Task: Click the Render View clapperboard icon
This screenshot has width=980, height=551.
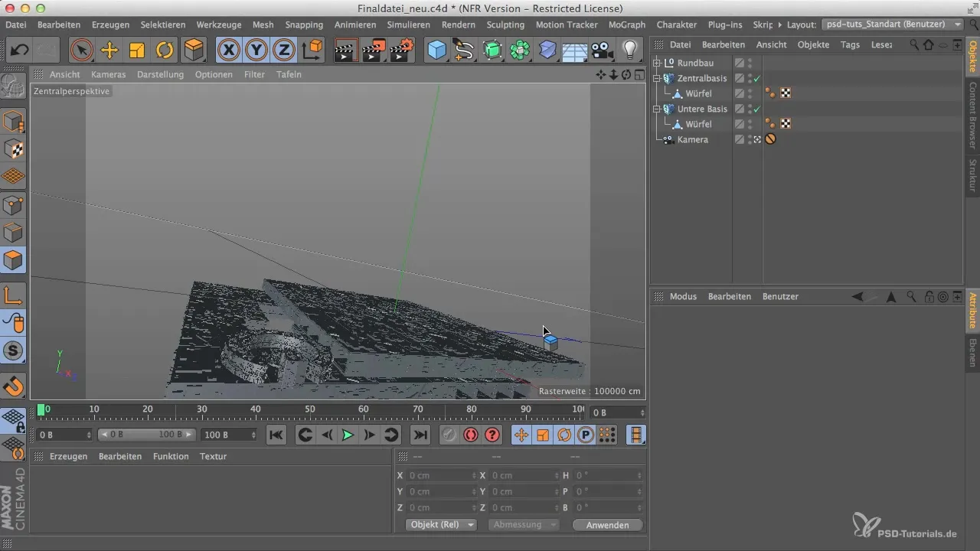Action: (x=347, y=51)
